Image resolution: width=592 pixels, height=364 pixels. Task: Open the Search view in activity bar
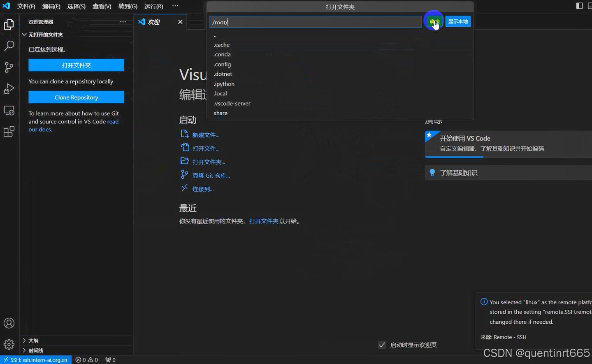click(9, 46)
